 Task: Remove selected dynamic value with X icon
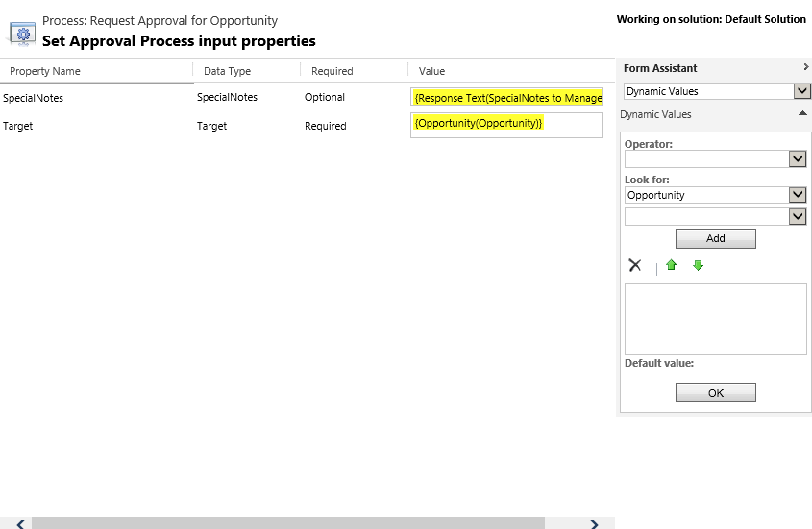(635, 265)
